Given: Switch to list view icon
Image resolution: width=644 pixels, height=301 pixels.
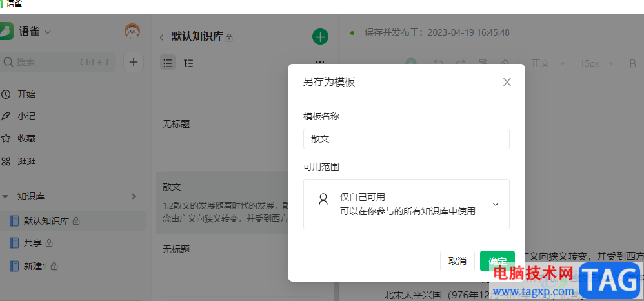Looking at the screenshot, I should click(168, 63).
